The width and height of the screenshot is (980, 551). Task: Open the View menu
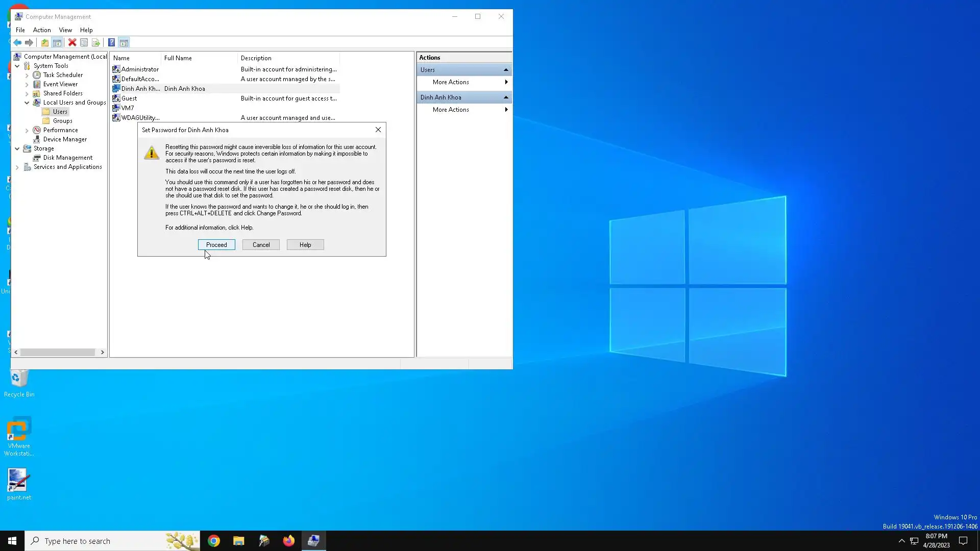tap(65, 30)
